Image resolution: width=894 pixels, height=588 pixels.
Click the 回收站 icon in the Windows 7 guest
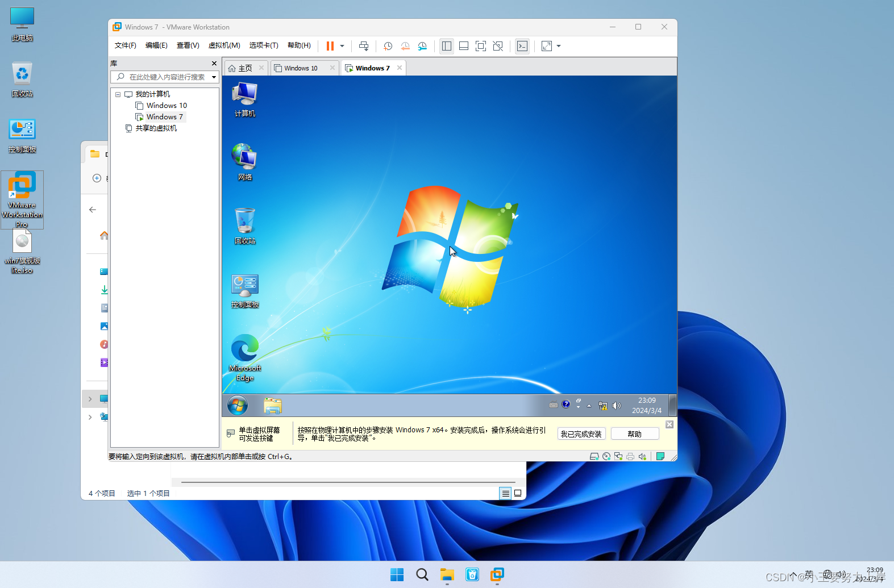(245, 226)
